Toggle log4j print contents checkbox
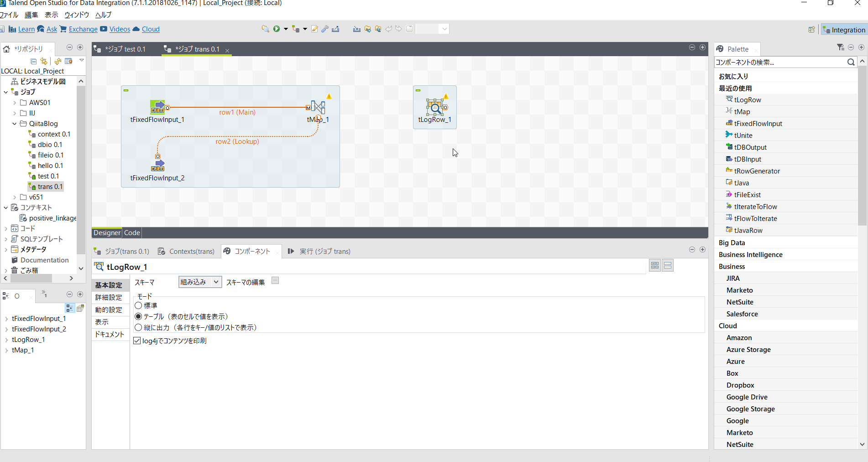The width and height of the screenshot is (868, 462). tap(137, 341)
